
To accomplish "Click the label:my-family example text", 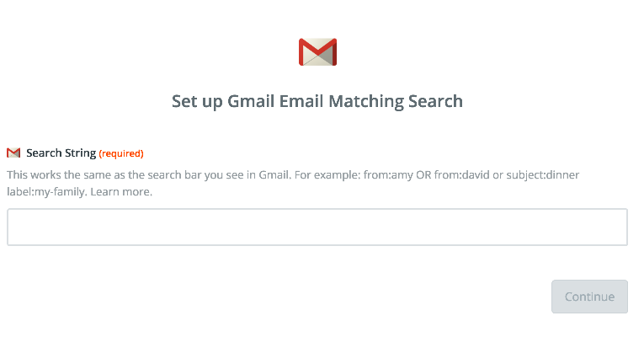I will pos(45,192).
